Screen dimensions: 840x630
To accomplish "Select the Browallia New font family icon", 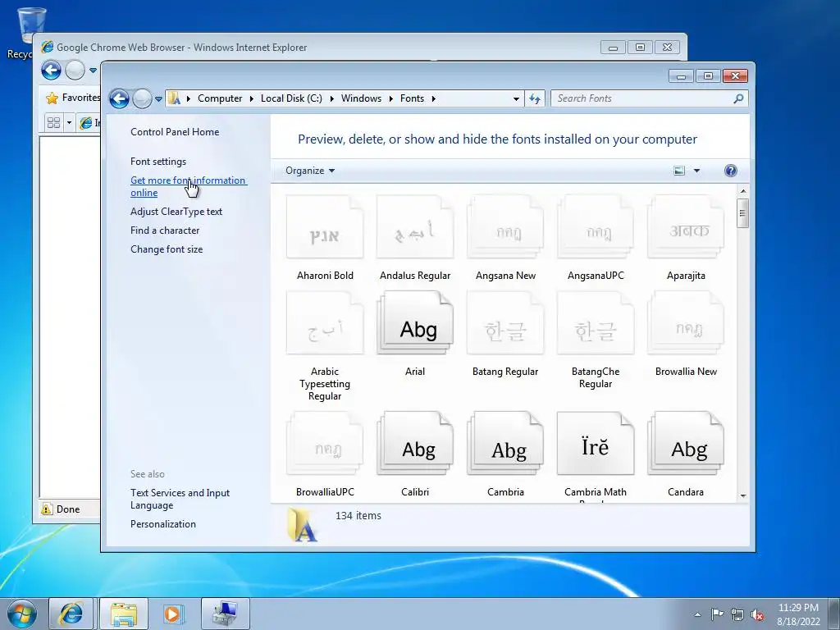I will coord(686,323).
